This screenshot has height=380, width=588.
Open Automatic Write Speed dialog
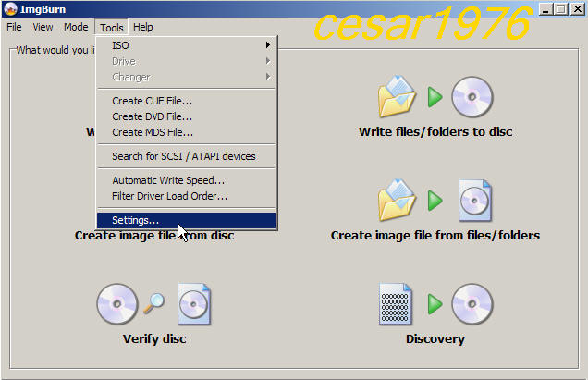click(x=187, y=180)
